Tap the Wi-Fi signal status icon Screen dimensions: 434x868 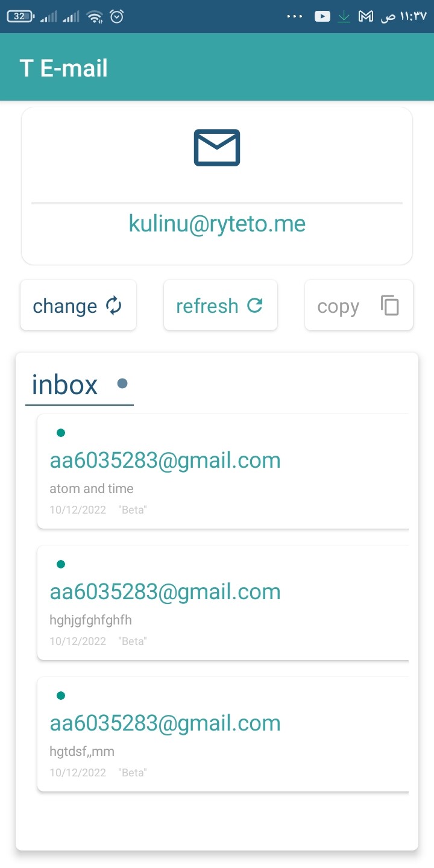(95, 17)
